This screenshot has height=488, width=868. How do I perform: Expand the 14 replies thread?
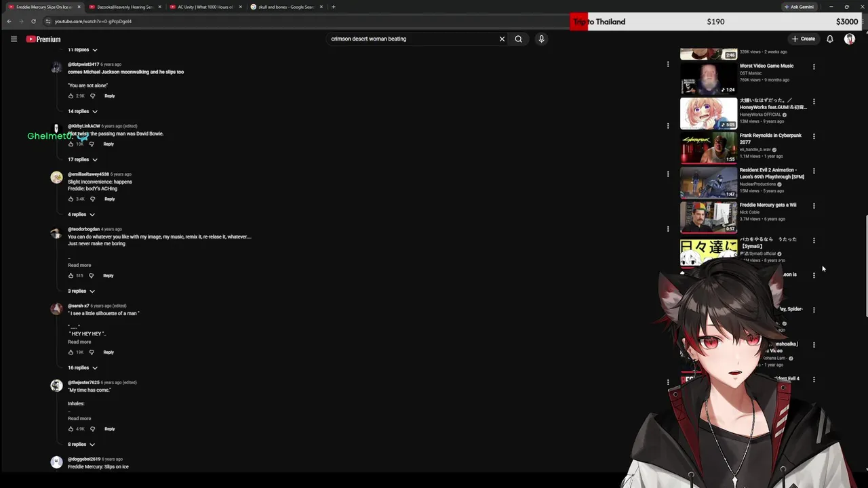coord(82,111)
